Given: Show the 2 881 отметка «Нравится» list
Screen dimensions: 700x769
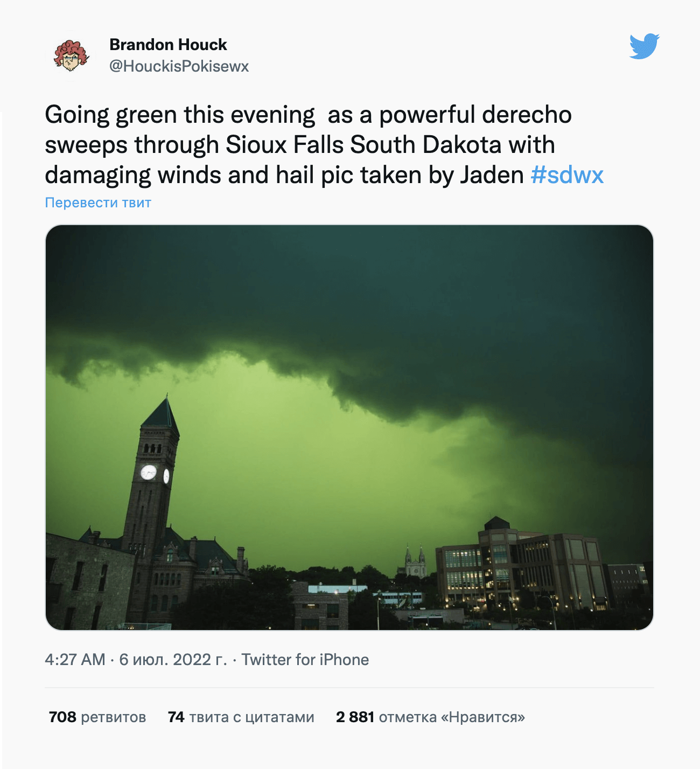Looking at the screenshot, I should (x=430, y=717).
